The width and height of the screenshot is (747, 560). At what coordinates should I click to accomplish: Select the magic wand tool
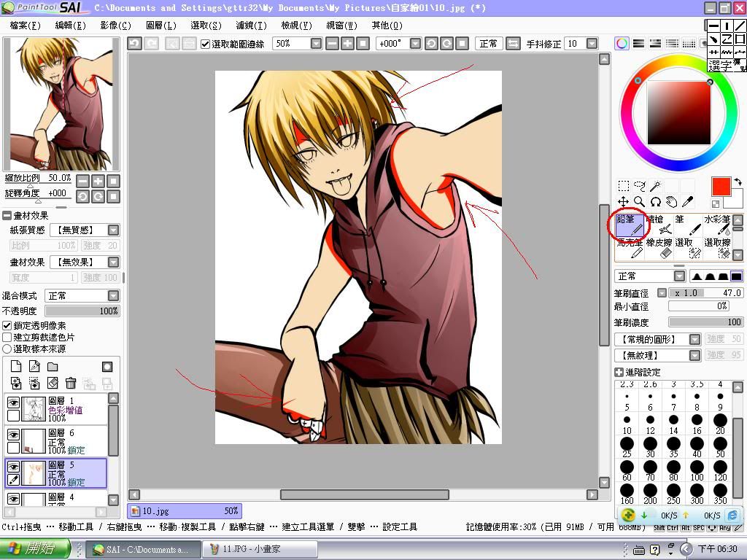point(656,186)
